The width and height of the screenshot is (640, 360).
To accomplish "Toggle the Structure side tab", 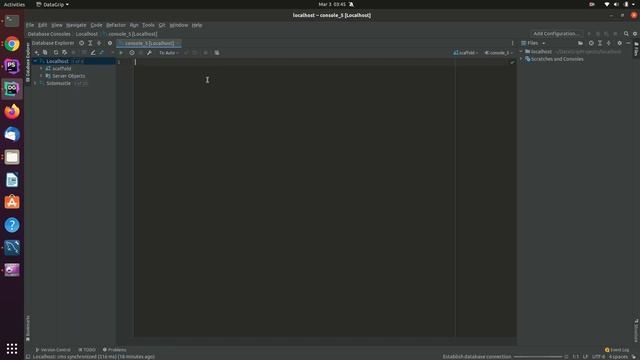I will tap(636, 331).
